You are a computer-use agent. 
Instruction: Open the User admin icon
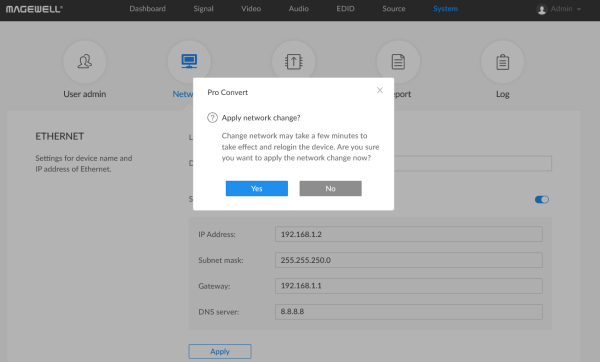(85, 62)
